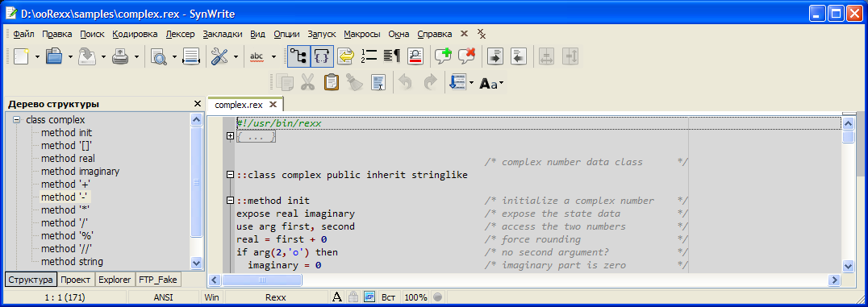Viewport: 868px width, 307px height.
Task: Click the Aa change case icon
Action: point(489,84)
